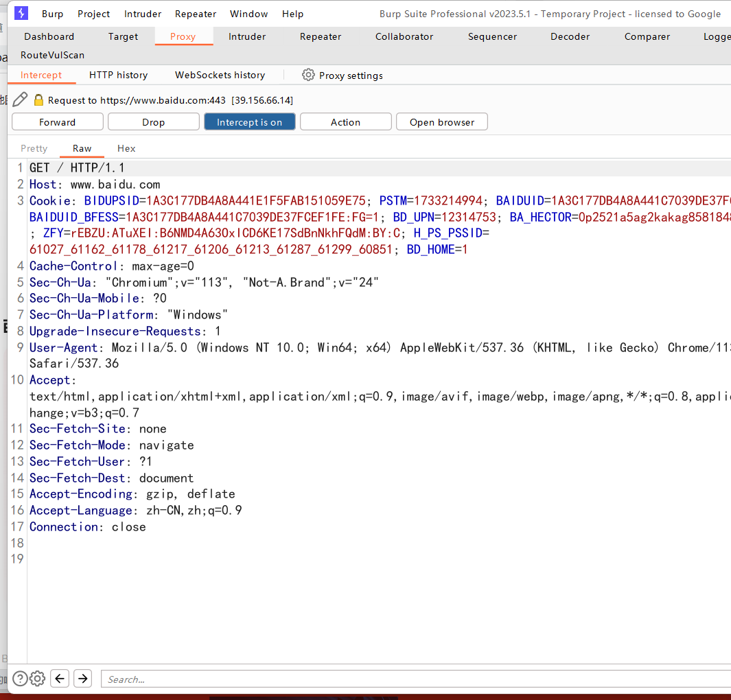The height and width of the screenshot is (700, 731).
Task: Switch to Pretty message view
Action: [x=34, y=148]
